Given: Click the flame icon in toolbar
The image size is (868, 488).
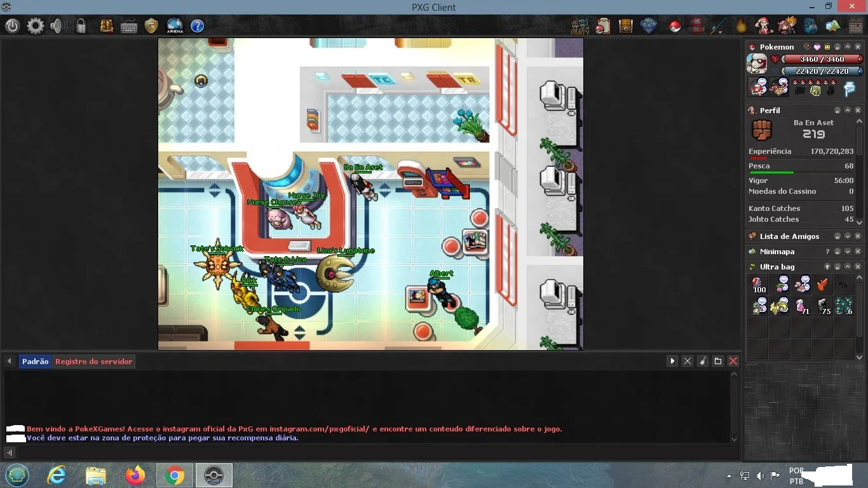Looking at the screenshot, I should pyautogui.click(x=742, y=26).
